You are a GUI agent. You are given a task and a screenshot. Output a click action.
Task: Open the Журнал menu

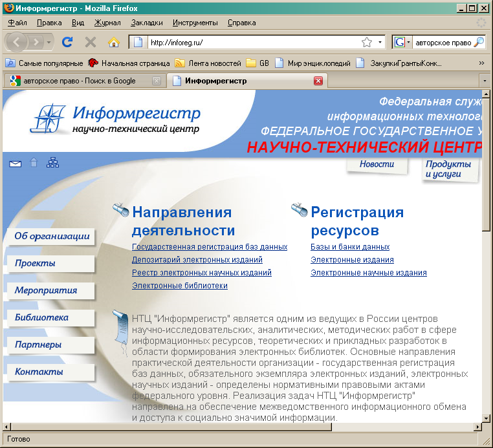(107, 23)
